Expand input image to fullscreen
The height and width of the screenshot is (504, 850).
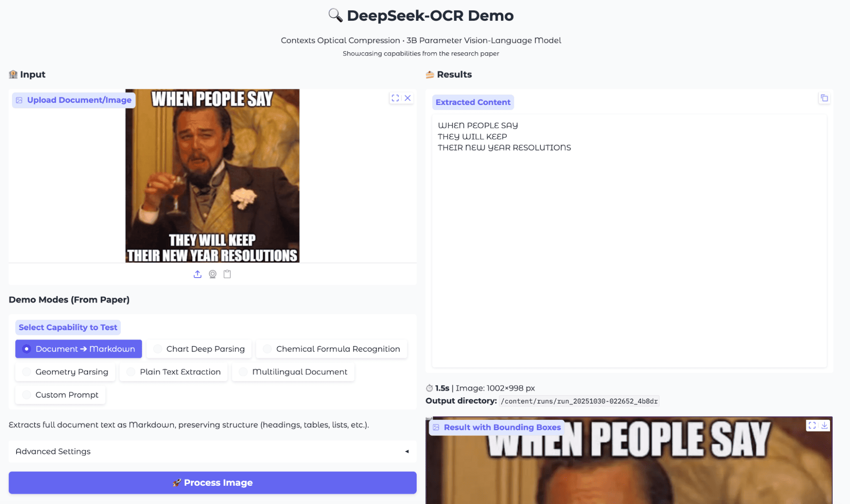pos(395,98)
